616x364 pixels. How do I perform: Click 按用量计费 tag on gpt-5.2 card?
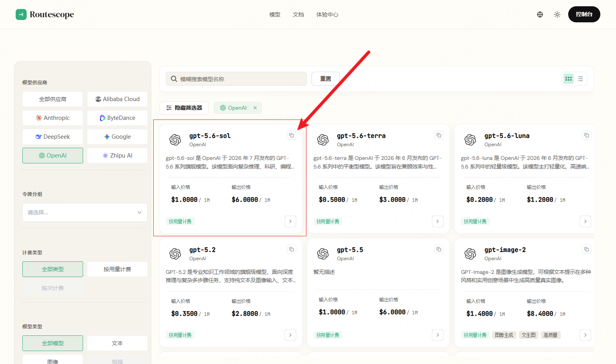(180, 335)
